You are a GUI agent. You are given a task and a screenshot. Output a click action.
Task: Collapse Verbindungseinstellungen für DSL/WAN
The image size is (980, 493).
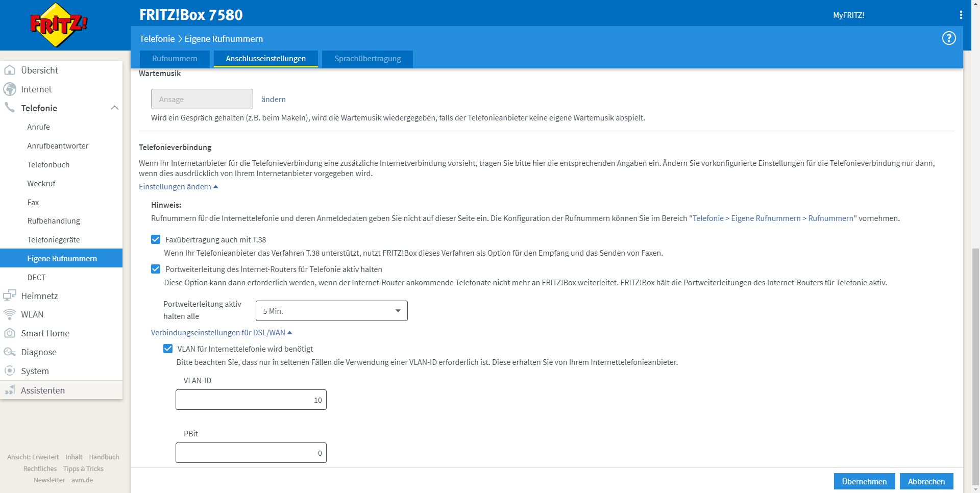[x=222, y=333]
